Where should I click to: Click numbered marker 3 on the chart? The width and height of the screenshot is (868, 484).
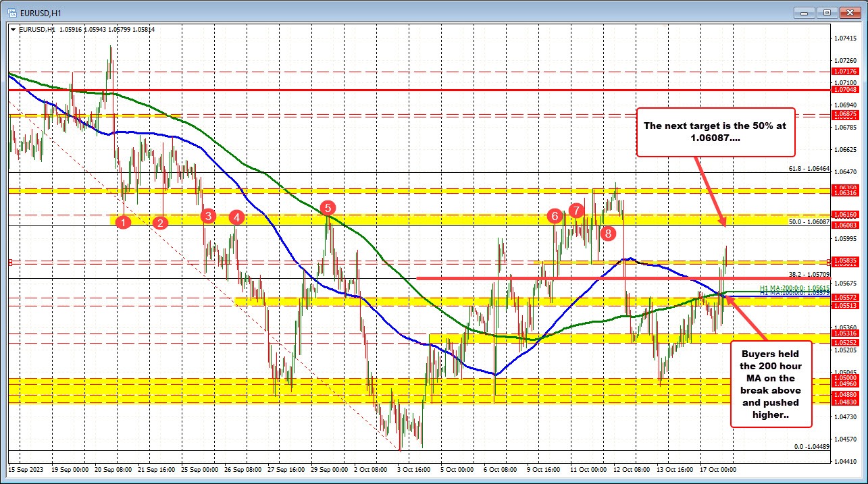point(207,217)
